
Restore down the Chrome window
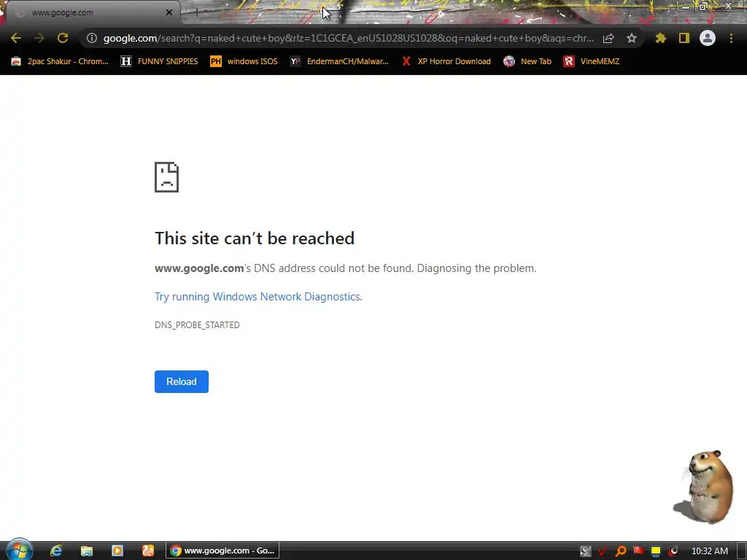(704, 6)
